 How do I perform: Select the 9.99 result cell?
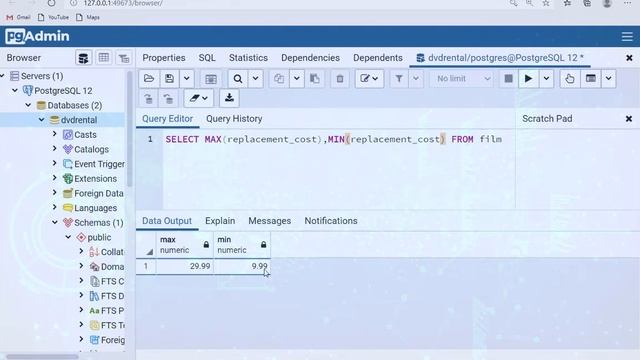point(242,266)
